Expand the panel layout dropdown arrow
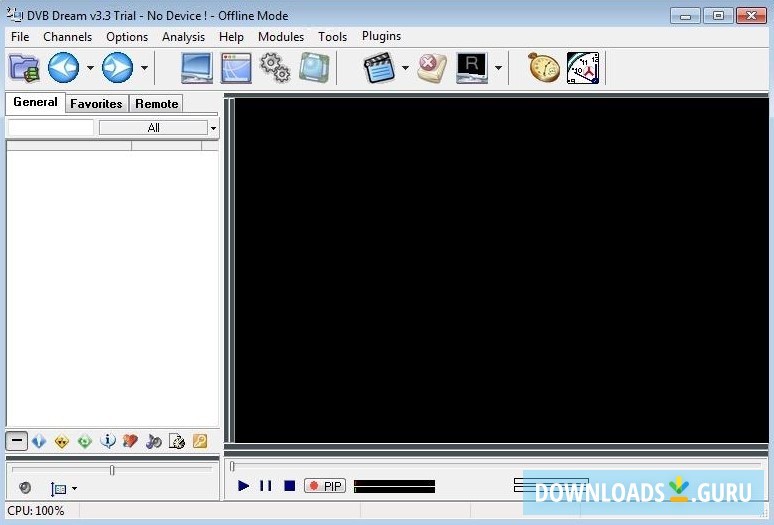Viewport: 774px width, 525px height. point(75,488)
